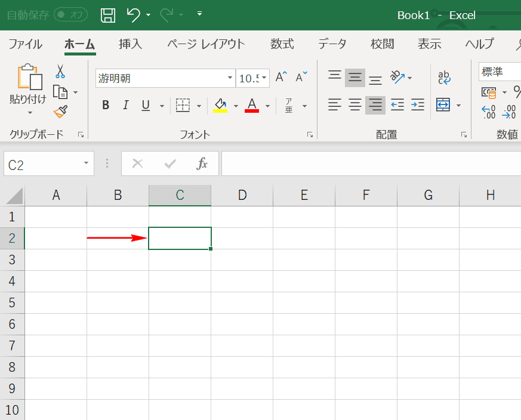Open the ヘルプ tab
521x420 pixels.
479,44
